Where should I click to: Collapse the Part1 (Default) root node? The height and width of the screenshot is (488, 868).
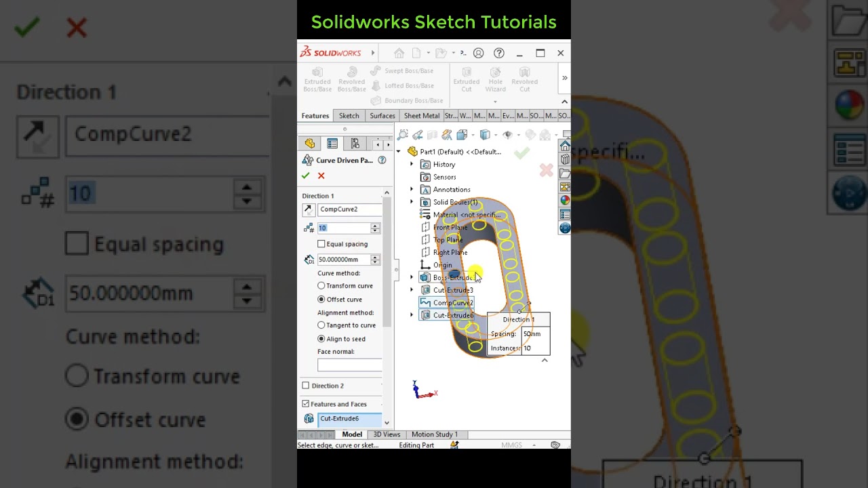pos(399,152)
